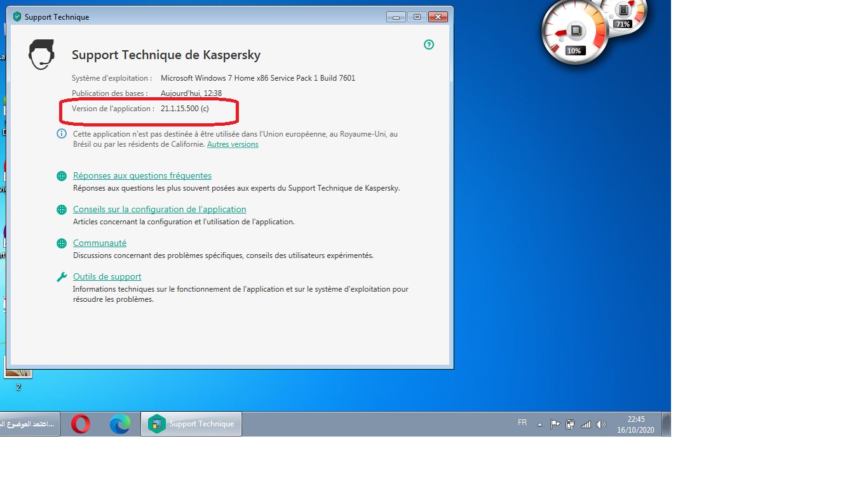Click the Arabic-titled taskbar button at left
Viewport: 868px width, 488px height.
pyautogui.click(x=30, y=424)
